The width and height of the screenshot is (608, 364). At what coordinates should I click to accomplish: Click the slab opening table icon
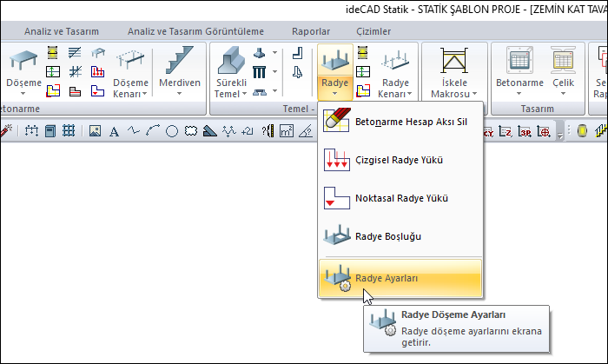(98, 52)
